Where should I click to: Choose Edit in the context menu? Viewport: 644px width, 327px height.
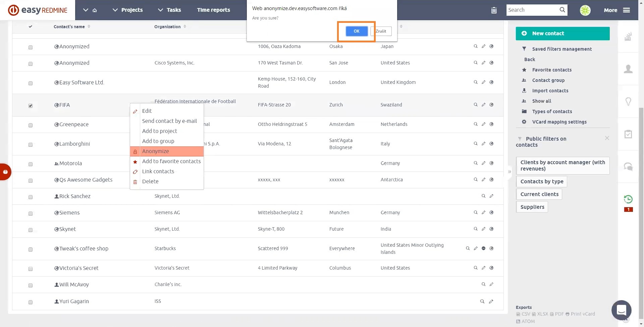167,111
